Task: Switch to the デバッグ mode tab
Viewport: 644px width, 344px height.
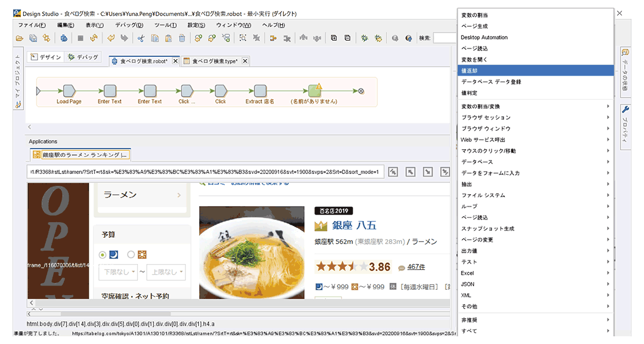Action: click(83, 57)
